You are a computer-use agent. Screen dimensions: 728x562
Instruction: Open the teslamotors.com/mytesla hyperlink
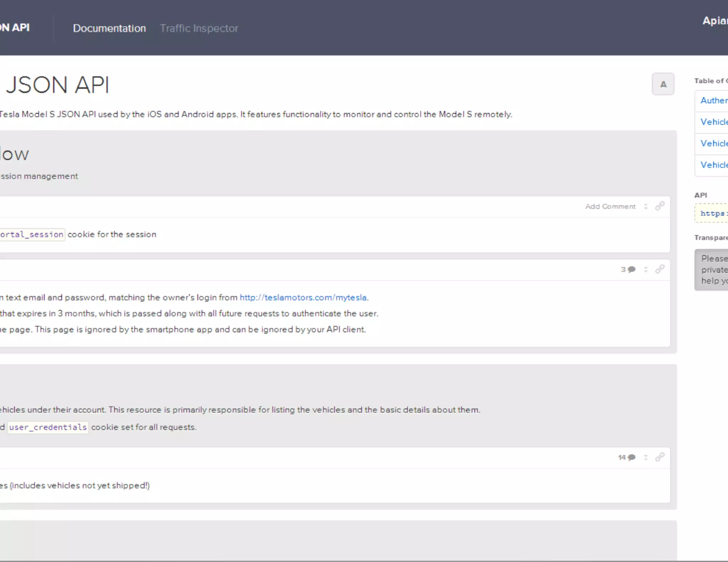point(303,297)
